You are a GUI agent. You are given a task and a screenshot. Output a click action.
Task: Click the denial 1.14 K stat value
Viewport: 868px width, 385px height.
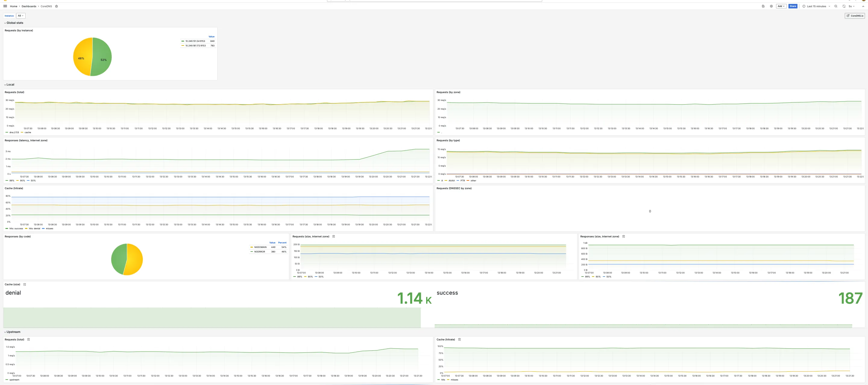tap(414, 298)
